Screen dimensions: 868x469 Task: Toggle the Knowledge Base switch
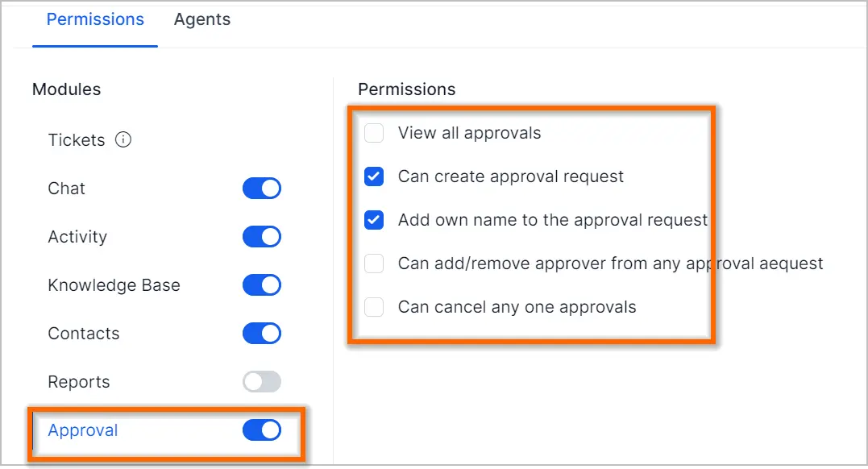pos(262,285)
